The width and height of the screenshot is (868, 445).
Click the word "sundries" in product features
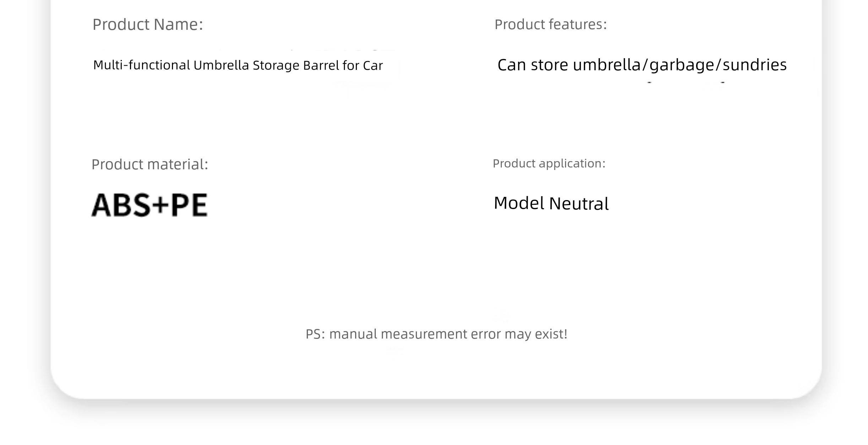coord(755,65)
